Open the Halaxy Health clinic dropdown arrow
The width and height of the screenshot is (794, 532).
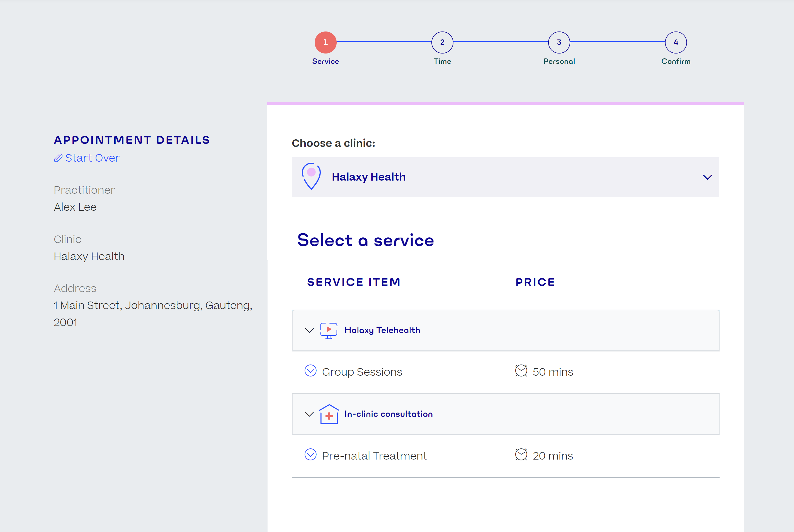[x=707, y=177]
